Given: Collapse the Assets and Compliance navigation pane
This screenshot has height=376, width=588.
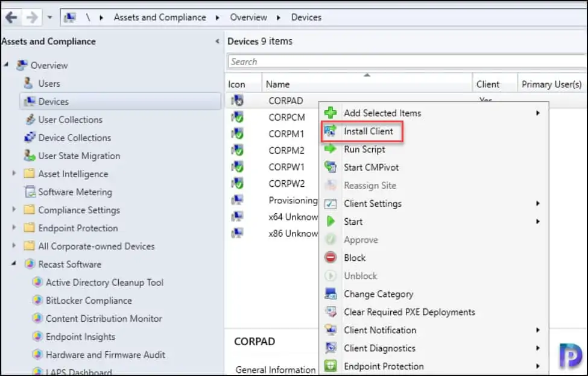Looking at the screenshot, I should tap(217, 41).
